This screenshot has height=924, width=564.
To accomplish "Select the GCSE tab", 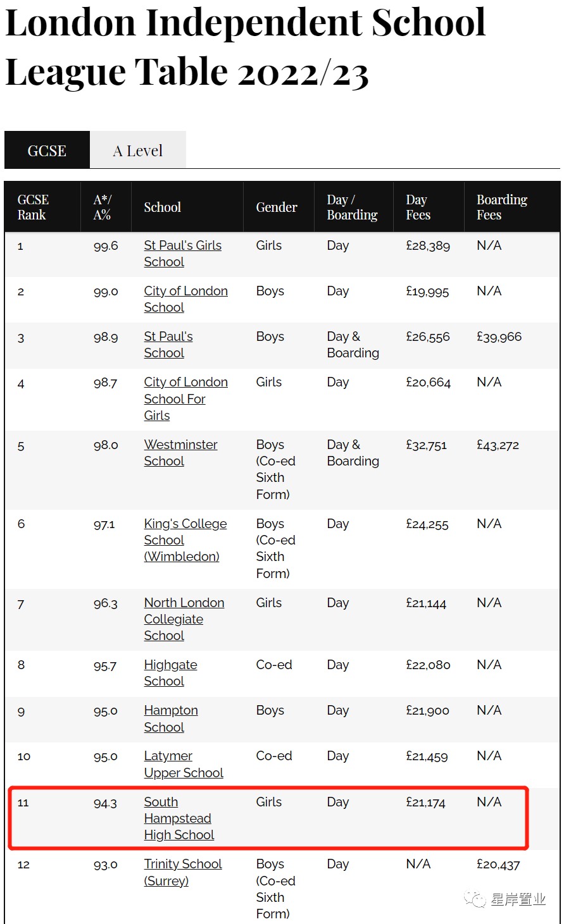I will (x=47, y=150).
